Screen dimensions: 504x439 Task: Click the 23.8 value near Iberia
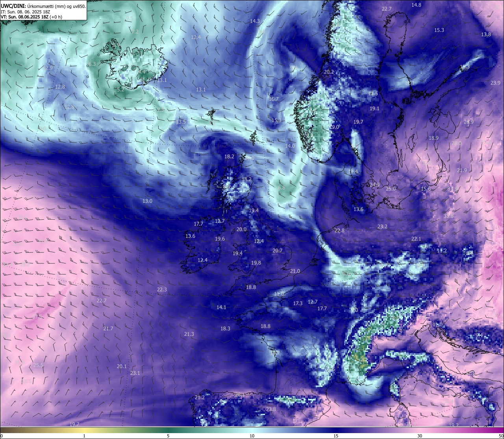[271, 409]
